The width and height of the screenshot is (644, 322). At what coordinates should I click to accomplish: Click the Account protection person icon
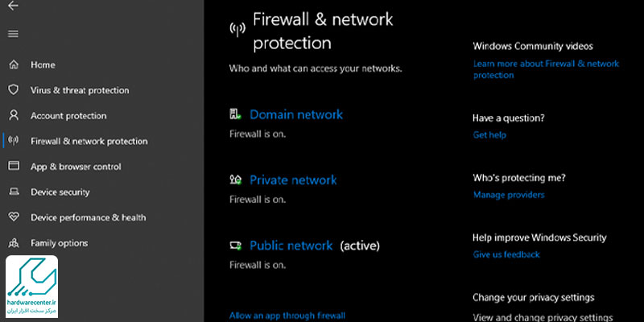14,115
